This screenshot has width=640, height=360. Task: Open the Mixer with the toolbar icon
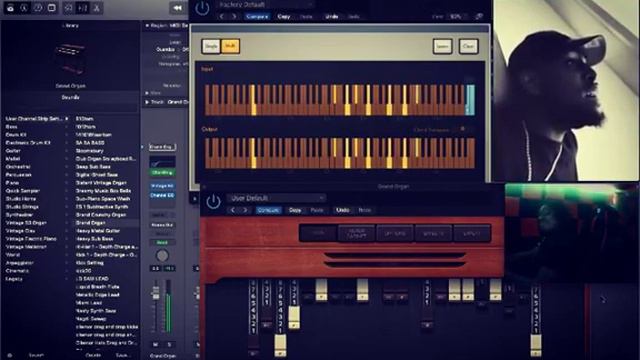click(82, 8)
